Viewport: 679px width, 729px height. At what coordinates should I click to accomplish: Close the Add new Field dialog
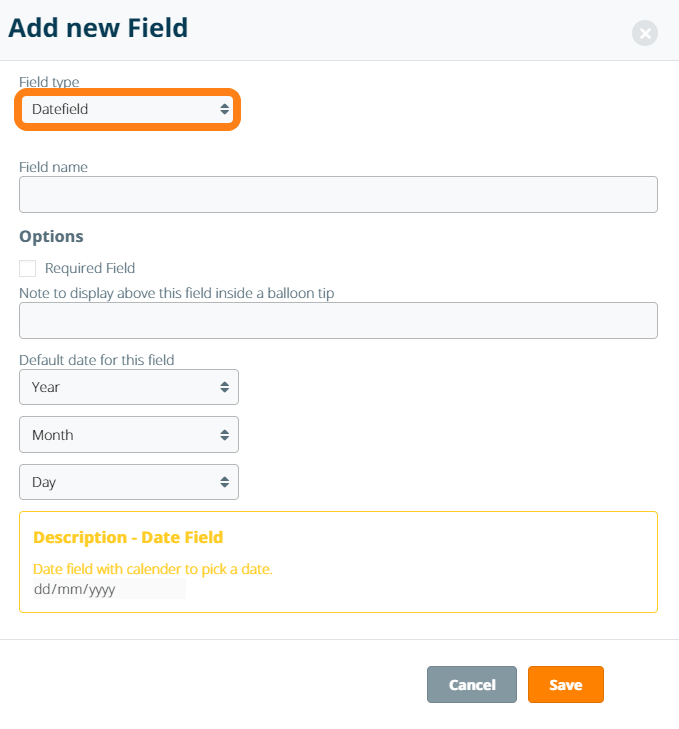pyautogui.click(x=645, y=33)
